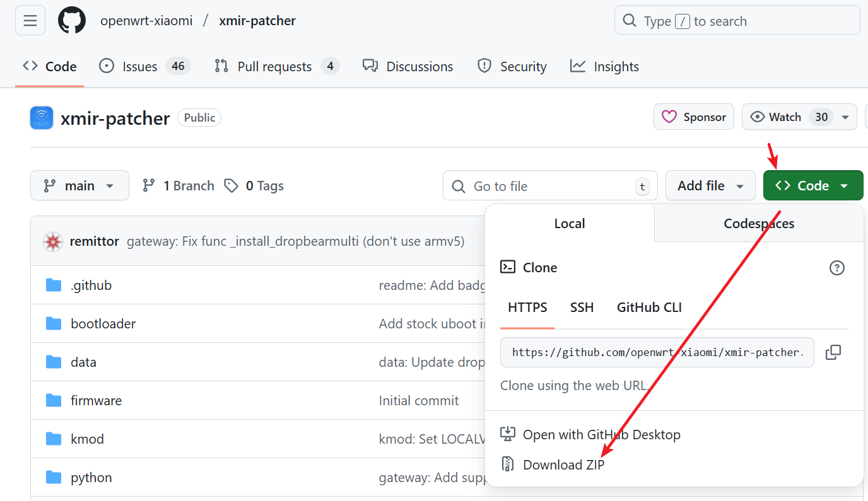Open the .github folder
The width and height of the screenshot is (868, 501).
(91, 285)
